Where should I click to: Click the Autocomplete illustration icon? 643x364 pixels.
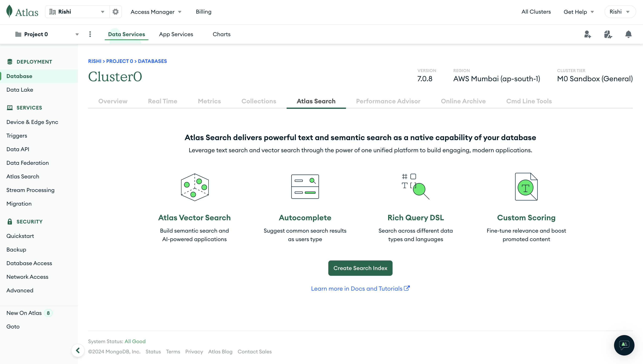tap(305, 187)
